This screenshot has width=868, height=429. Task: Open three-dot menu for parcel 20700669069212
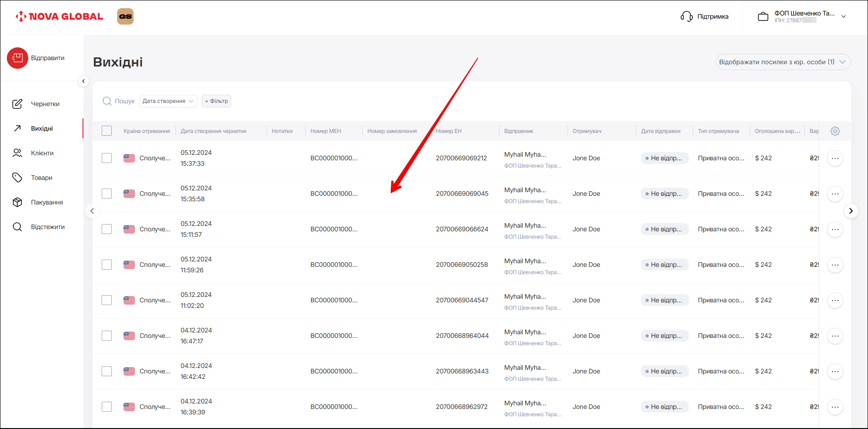coord(835,158)
